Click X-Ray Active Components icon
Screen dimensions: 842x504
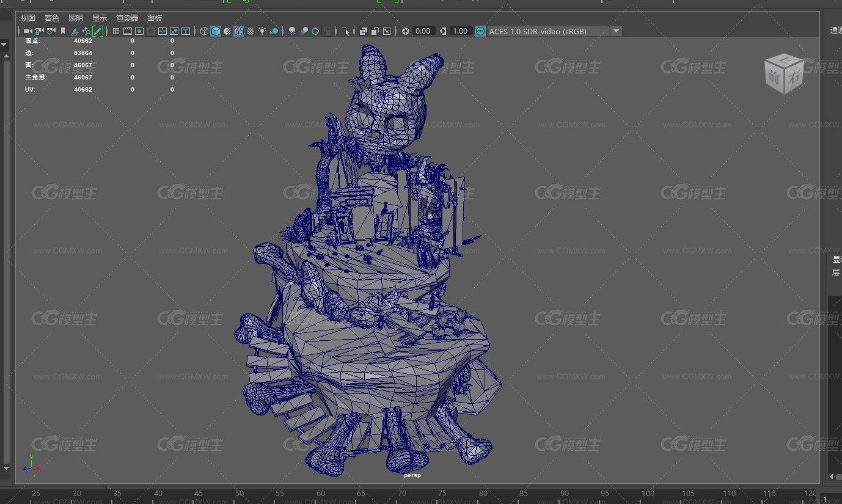(375, 31)
